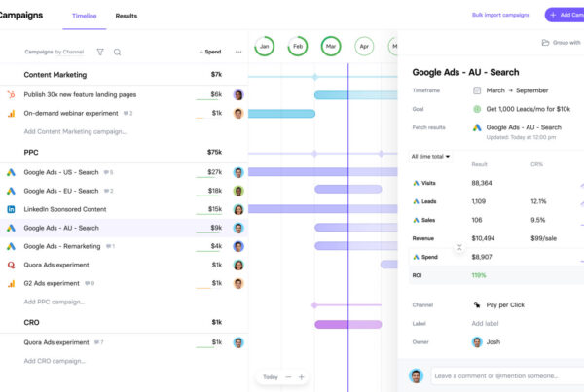Click Google Ads icon for US Search
584x392 pixels.
point(11,172)
